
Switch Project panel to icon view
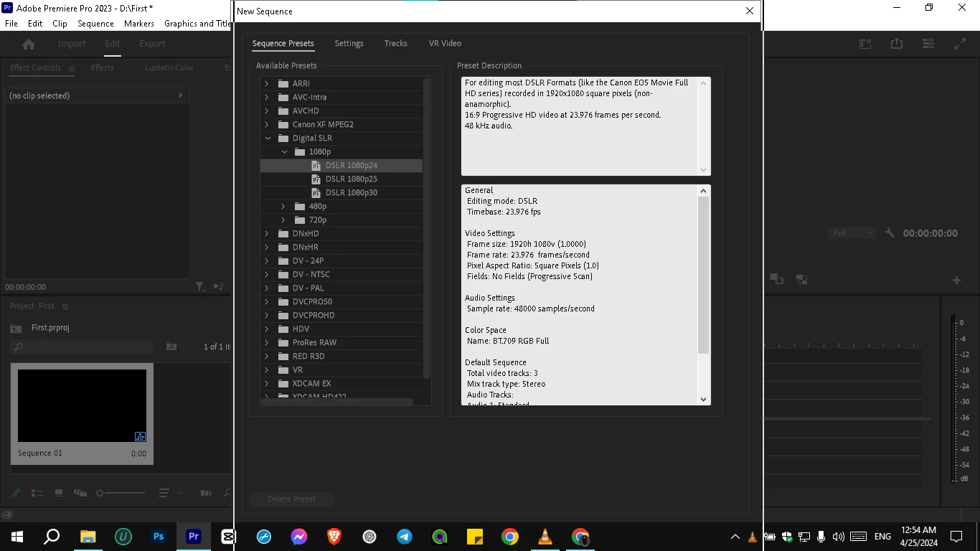[59, 493]
